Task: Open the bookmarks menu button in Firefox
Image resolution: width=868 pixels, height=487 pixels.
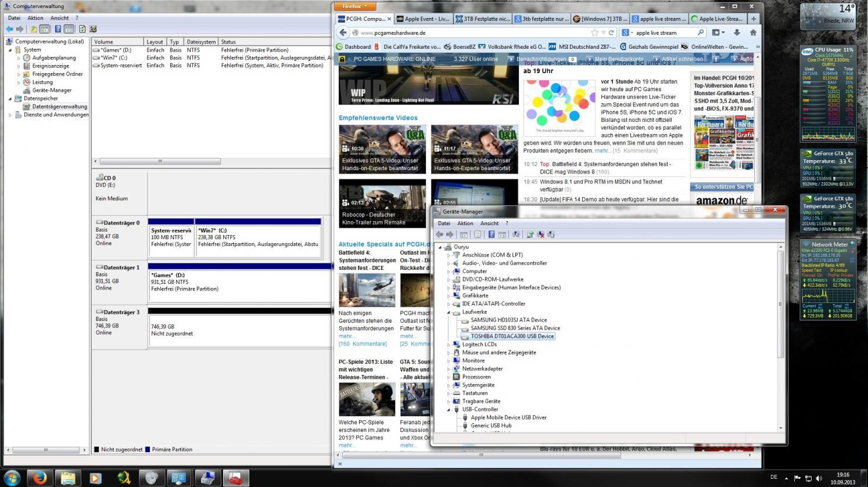Action: 719,33
